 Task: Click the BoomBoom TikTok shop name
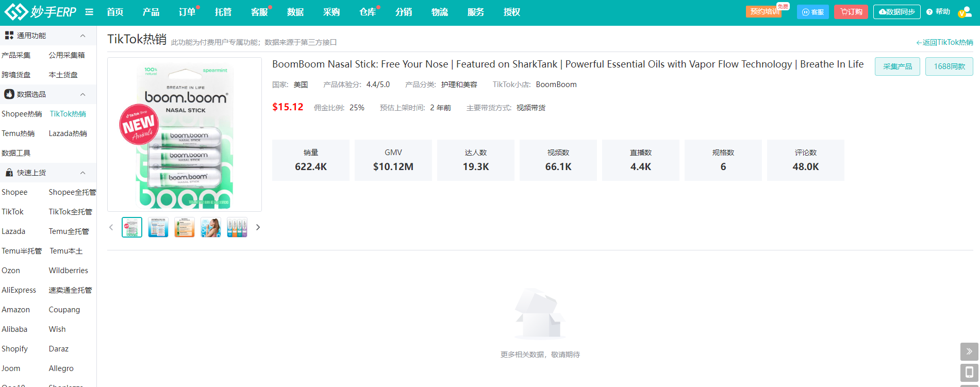coord(556,85)
